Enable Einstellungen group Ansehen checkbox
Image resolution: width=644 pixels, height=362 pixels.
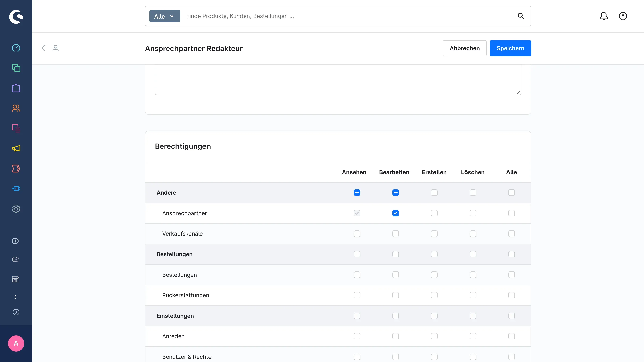click(357, 316)
